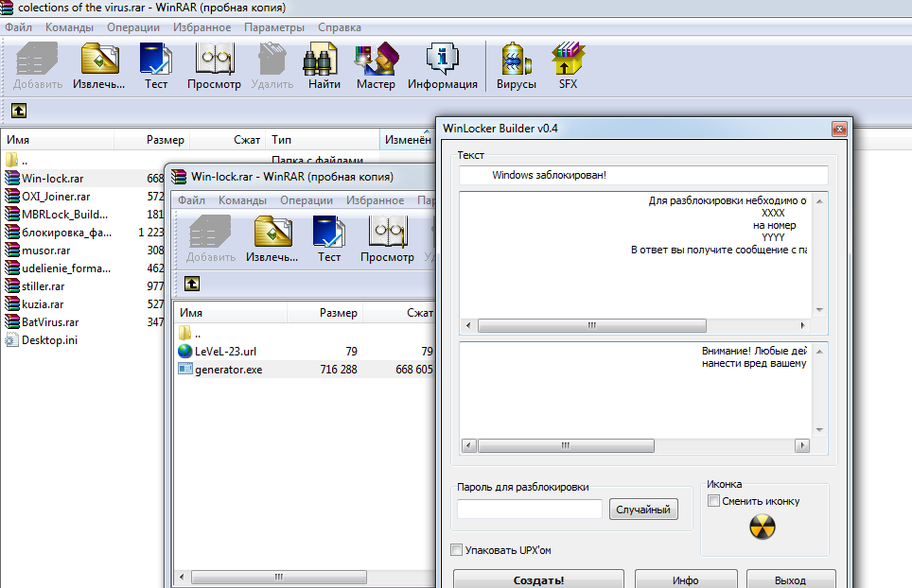The height and width of the screenshot is (588, 912).
Task: Select the udelienie_forma... archive row
Action: (x=83, y=268)
